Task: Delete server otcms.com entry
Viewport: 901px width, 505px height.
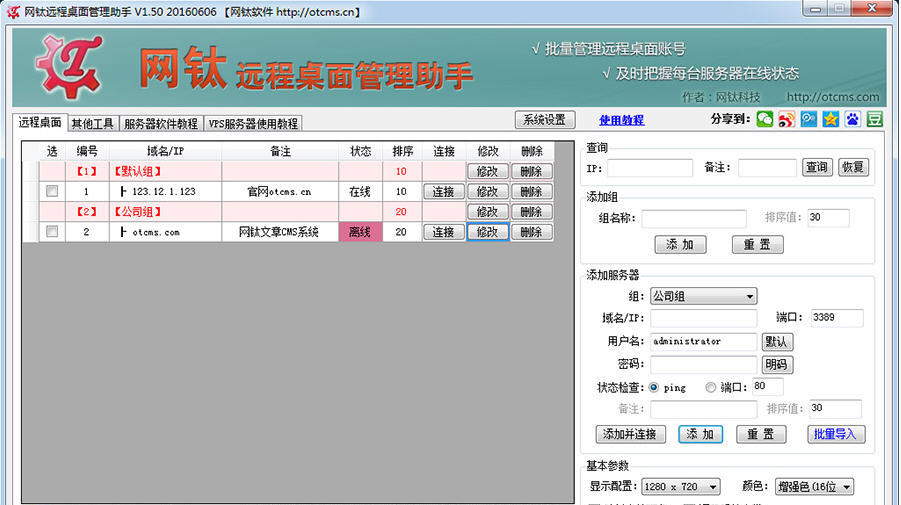Action: (x=532, y=232)
